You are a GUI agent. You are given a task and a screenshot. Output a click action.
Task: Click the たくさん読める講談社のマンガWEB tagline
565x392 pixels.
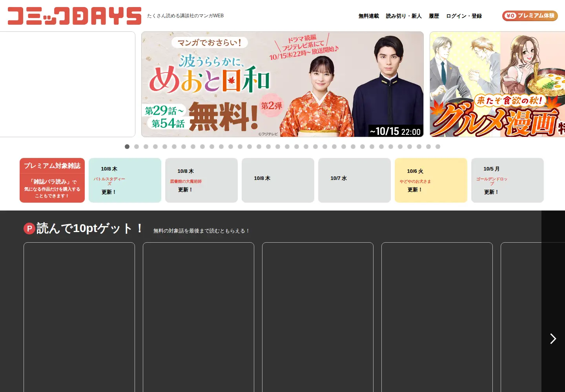(x=185, y=16)
